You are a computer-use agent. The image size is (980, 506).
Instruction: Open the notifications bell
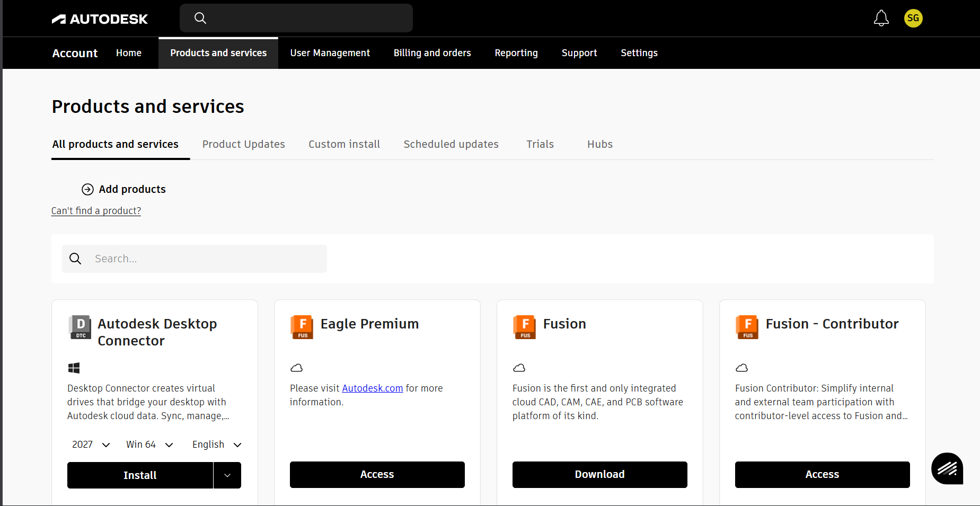(x=881, y=18)
